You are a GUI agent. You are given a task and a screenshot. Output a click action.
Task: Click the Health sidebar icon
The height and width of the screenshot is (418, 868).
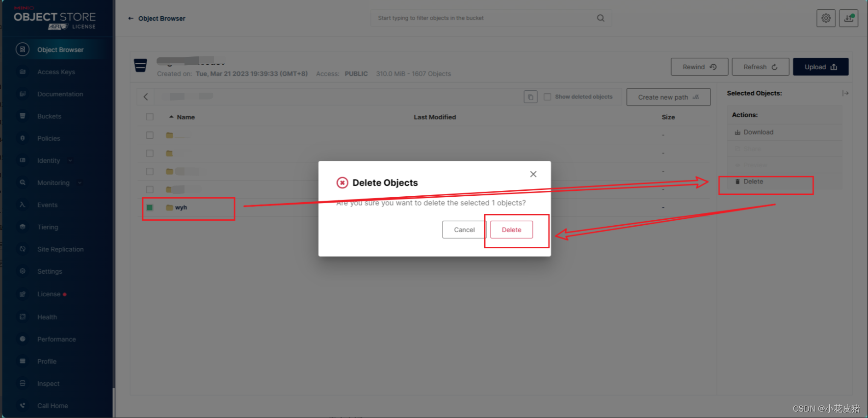(x=23, y=316)
